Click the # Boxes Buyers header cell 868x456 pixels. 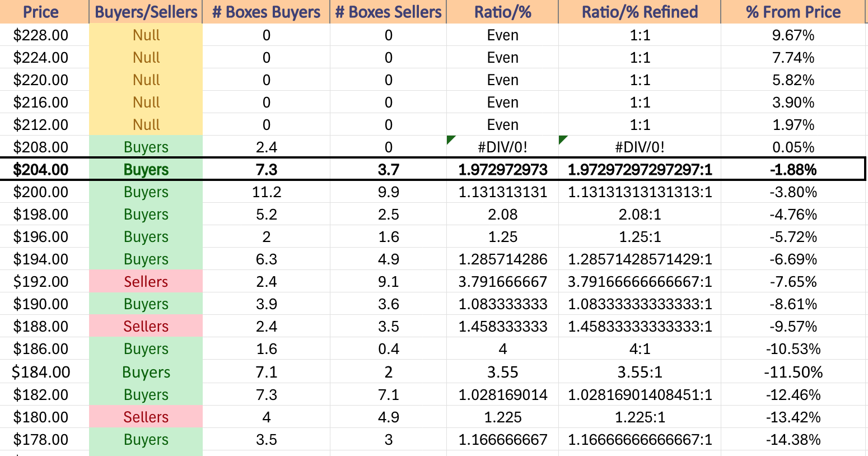pyautogui.click(x=266, y=12)
